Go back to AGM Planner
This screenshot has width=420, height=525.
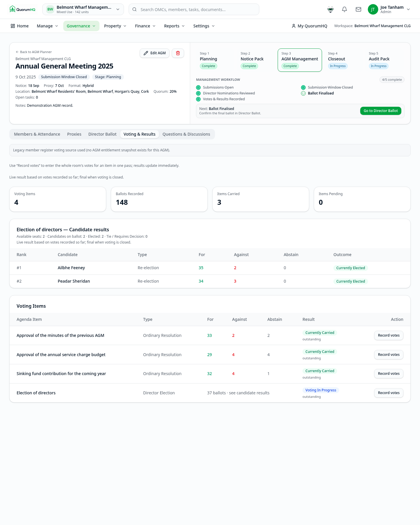tap(34, 52)
